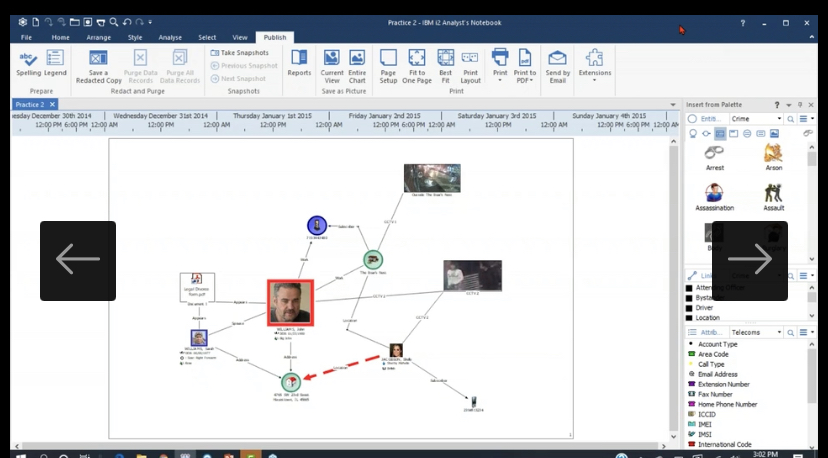Close the Practice 2 chart tab
828x458 pixels.
(x=52, y=105)
